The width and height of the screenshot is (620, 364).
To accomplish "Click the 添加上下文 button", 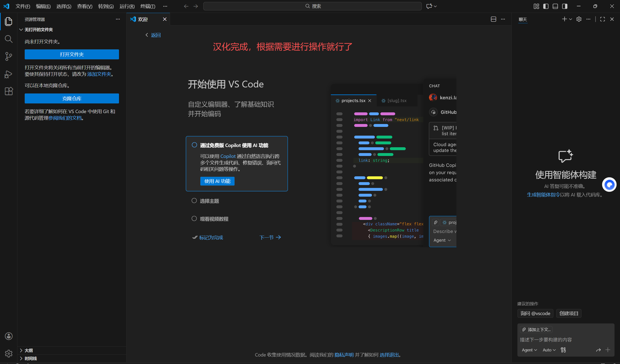I will [536, 330].
